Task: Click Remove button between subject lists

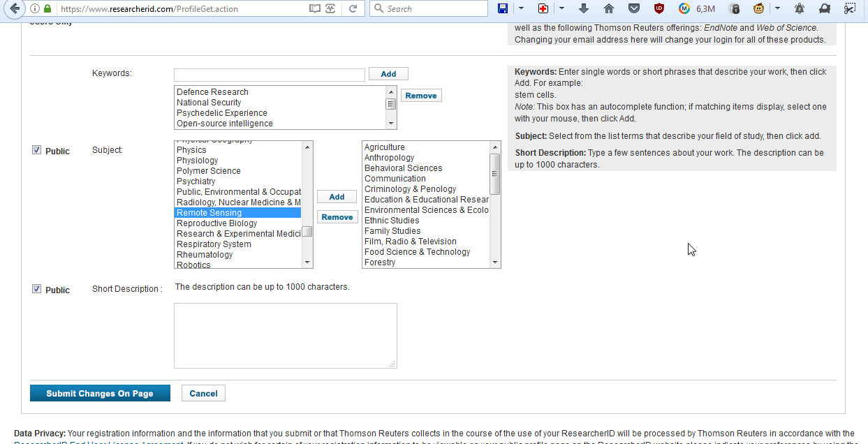Action: [x=337, y=217]
